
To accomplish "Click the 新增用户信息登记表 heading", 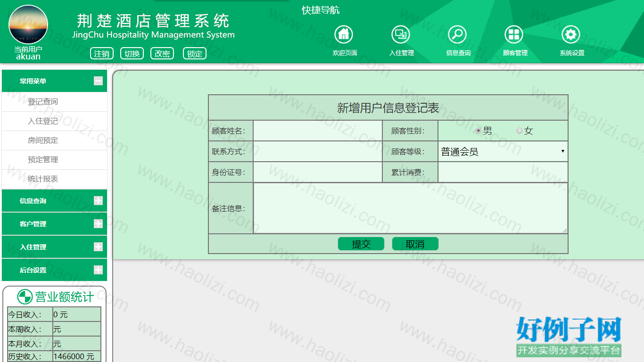I will click(x=388, y=108).
